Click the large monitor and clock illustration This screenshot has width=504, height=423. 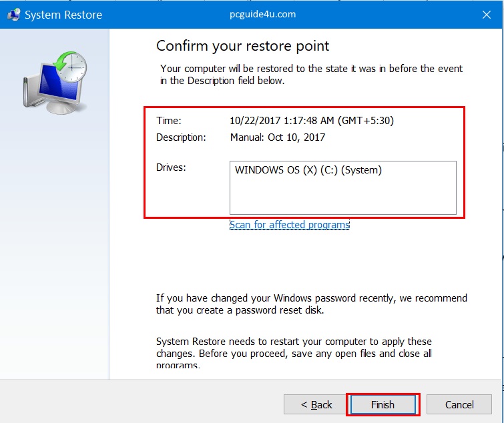(55, 83)
